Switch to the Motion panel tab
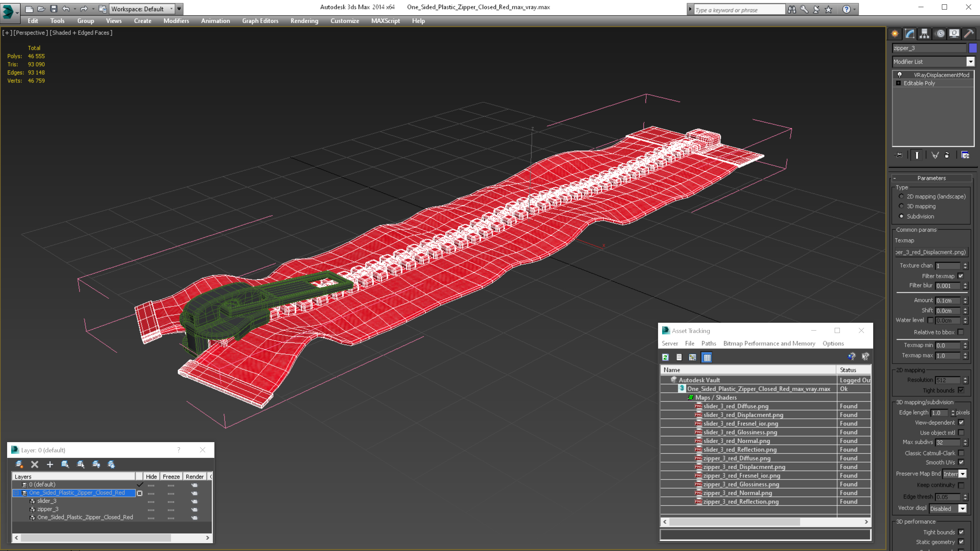The height and width of the screenshot is (551, 980). [940, 34]
